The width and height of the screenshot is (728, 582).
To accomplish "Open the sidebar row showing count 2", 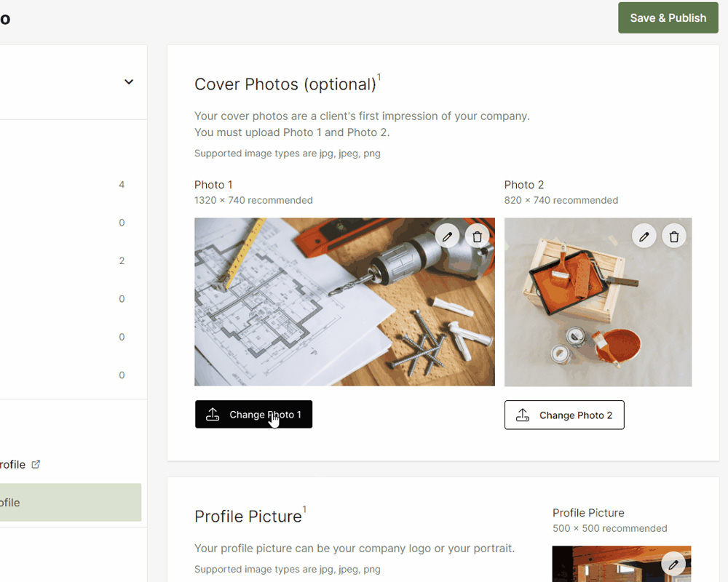I will click(73, 260).
